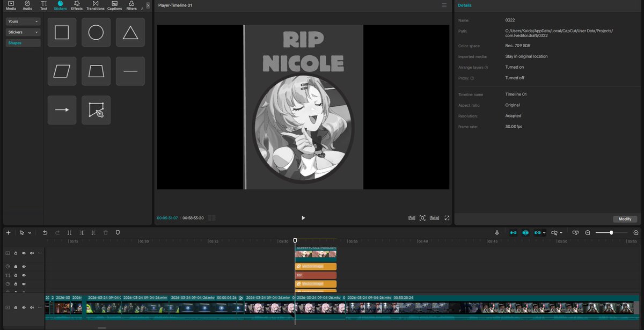Switch to the Effects tab
This screenshot has width=644, height=330.
coord(77,5)
